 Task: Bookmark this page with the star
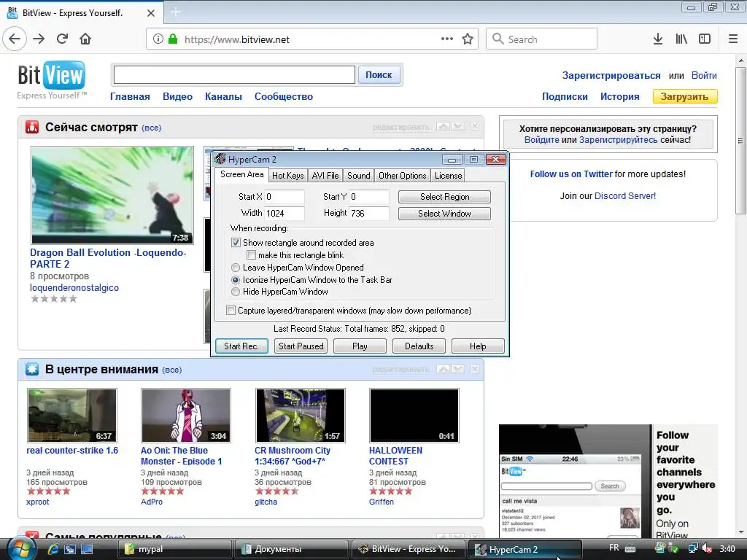coord(468,39)
